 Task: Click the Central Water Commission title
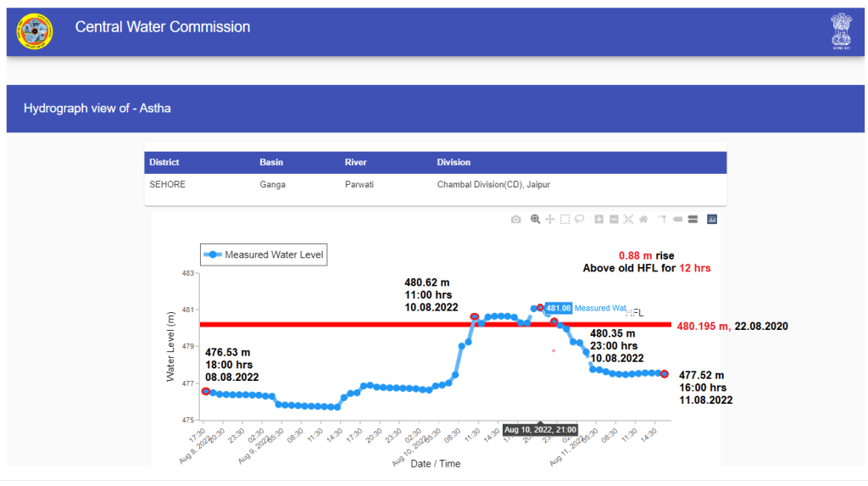163,27
